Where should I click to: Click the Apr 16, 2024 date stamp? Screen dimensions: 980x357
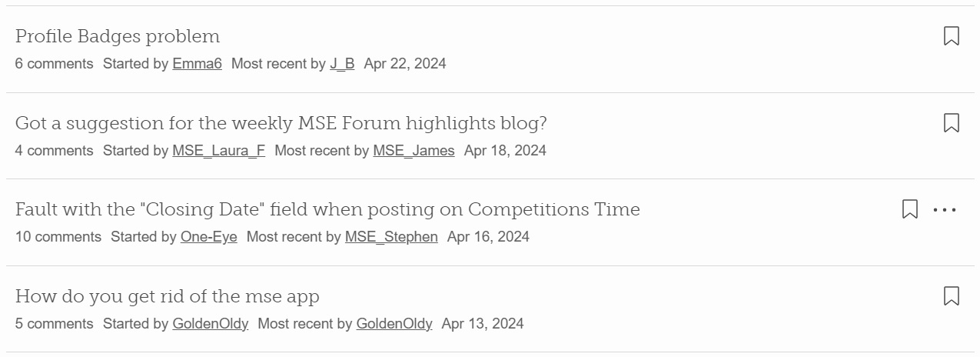488,237
